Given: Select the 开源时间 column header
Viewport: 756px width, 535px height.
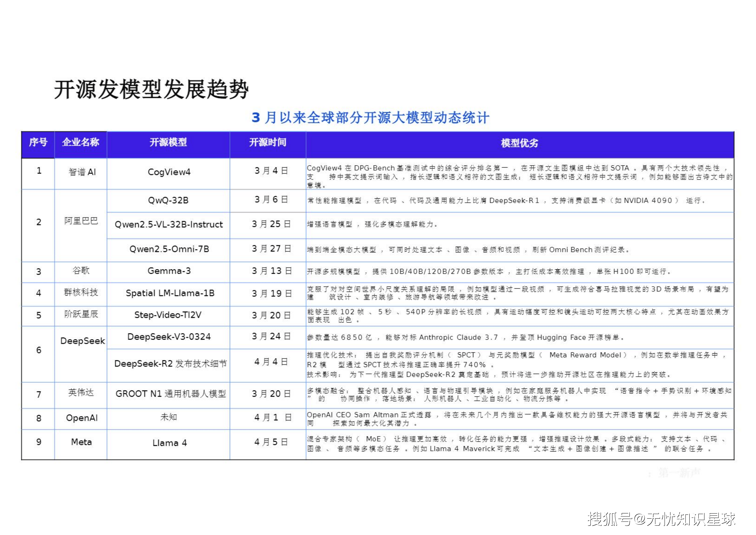Looking at the screenshot, I should 268,142.
